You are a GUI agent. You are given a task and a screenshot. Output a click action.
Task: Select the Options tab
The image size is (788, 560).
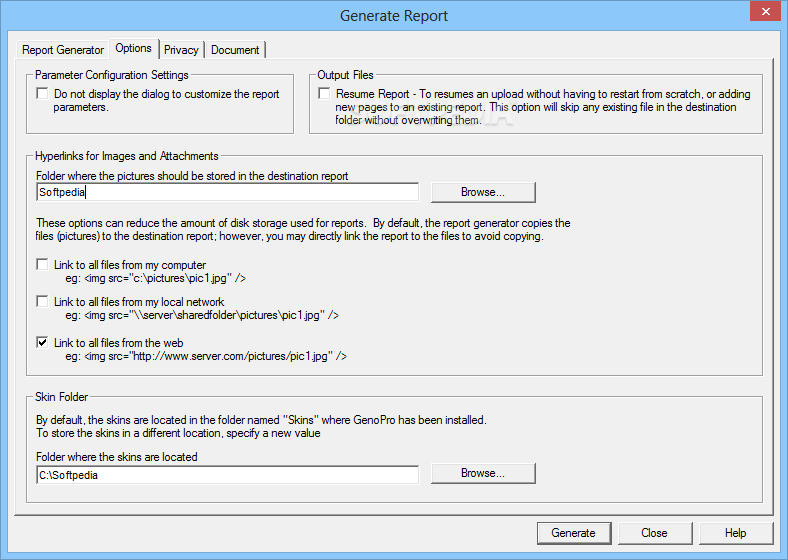coord(133,48)
